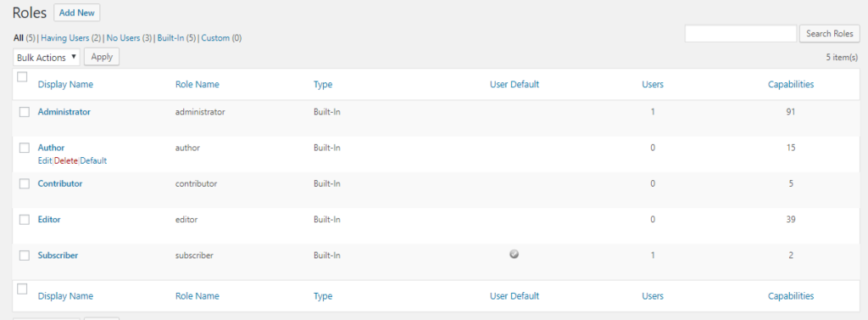Show only Built-In roles
Viewport: 868px width, 320px height.
tap(170, 38)
